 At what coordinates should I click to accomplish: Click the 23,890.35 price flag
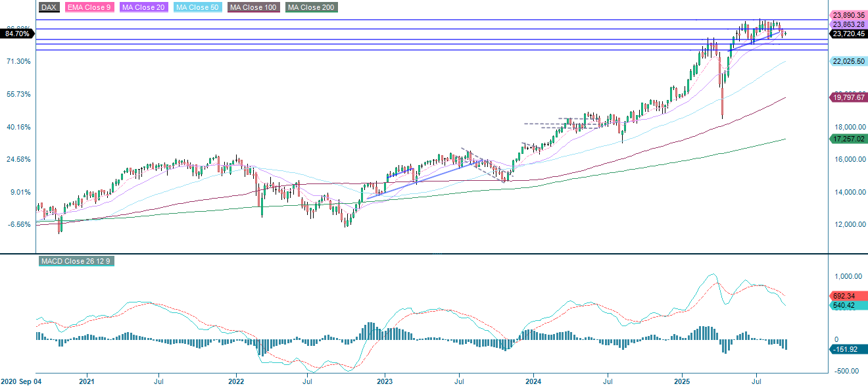point(848,14)
